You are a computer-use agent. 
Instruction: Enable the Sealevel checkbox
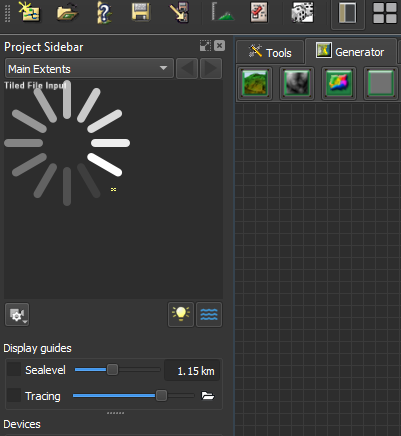(x=14, y=369)
